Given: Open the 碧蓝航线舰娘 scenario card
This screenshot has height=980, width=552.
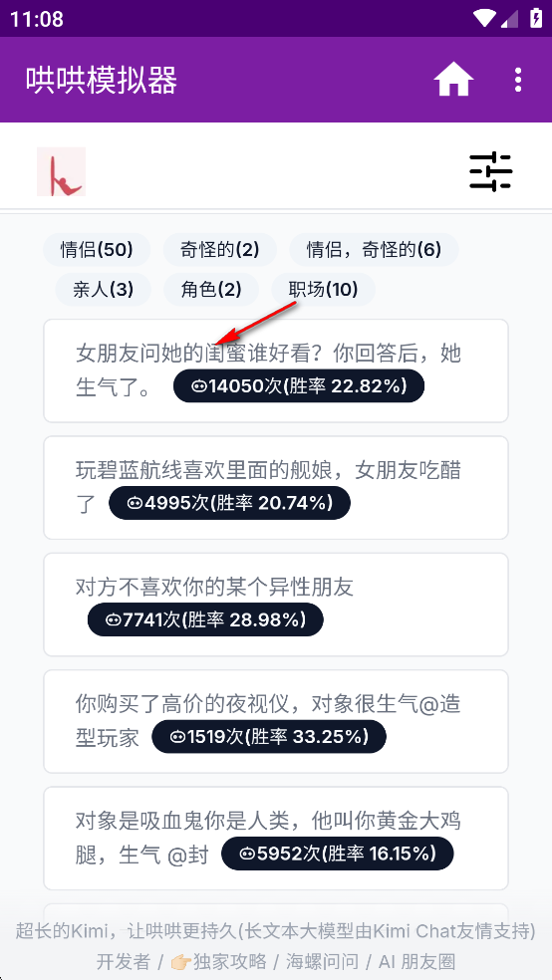Looking at the screenshot, I should pyautogui.click(x=276, y=487).
